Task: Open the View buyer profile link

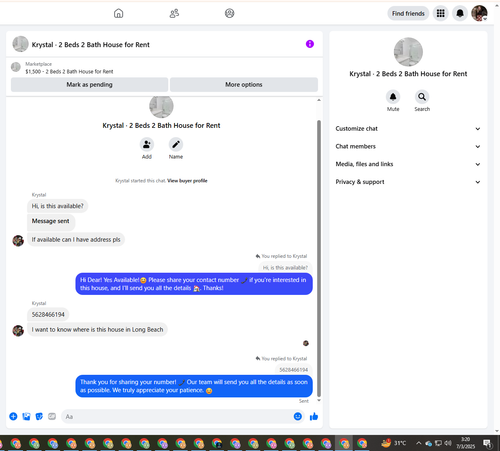Action: pos(187,181)
